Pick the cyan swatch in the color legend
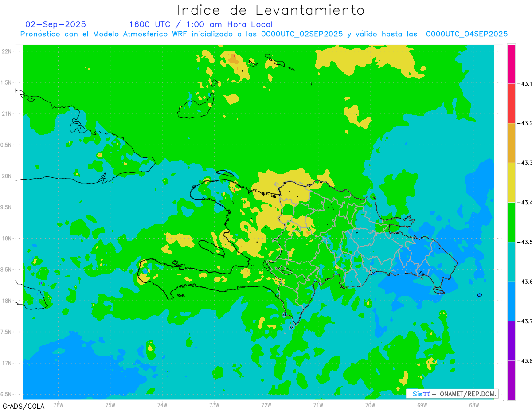The image size is (532, 411). point(511,262)
